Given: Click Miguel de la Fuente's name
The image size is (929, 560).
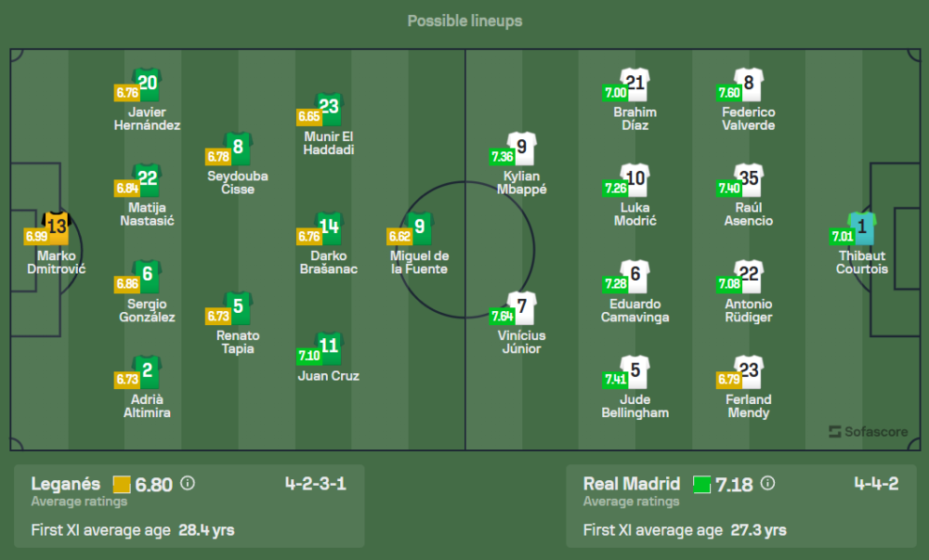Looking at the screenshot, I should tap(419, 262).
